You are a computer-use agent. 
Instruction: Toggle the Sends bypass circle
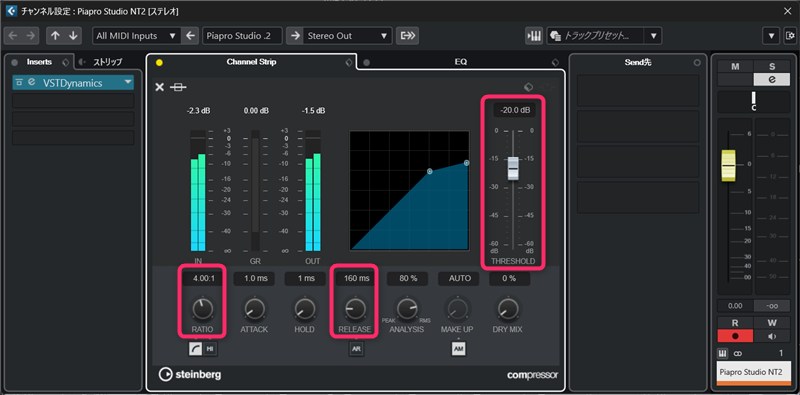(697, 63)
